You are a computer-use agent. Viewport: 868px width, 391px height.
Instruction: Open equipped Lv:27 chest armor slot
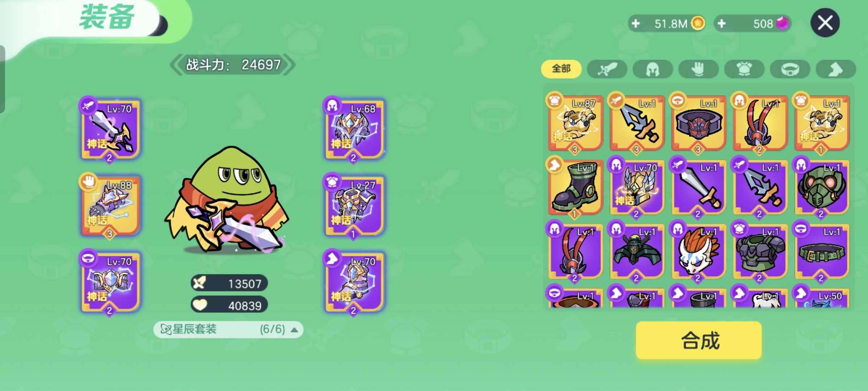pyautogui.click(x=354, y=205)
